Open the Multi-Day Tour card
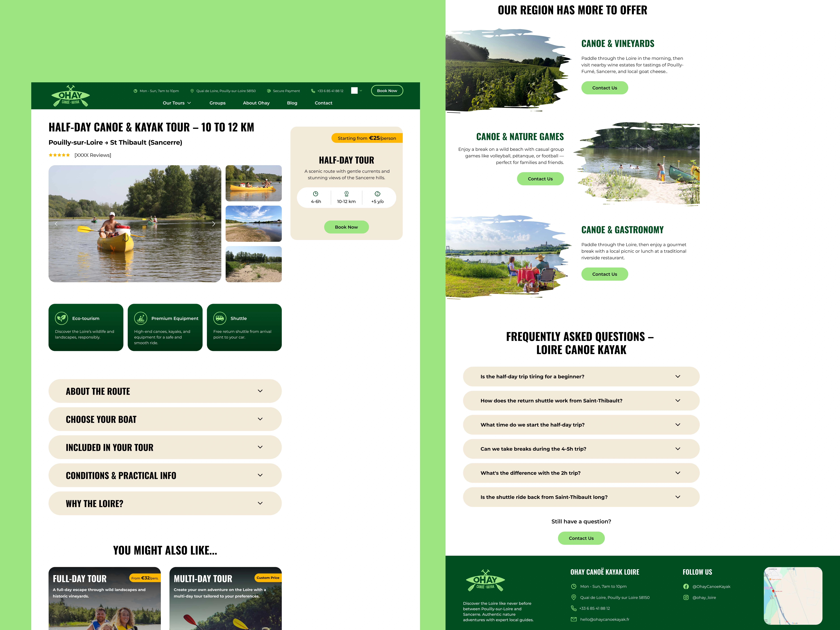Screen dimensions: 840x630 click(x=226, y=599)
